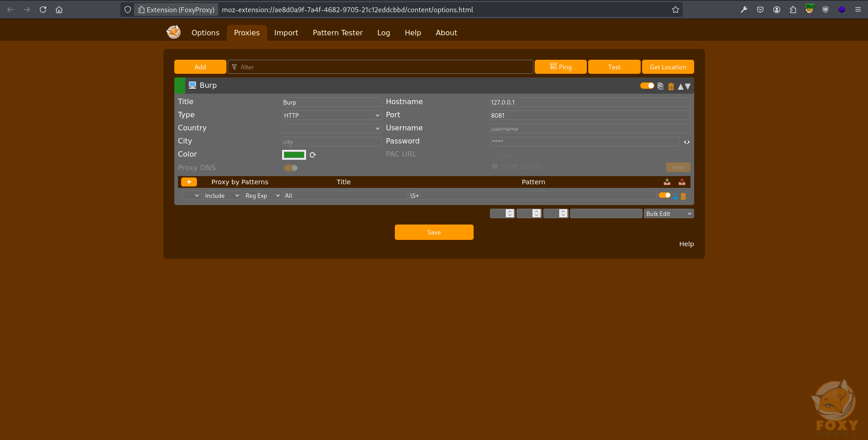The height and width of the screenshot is (440, 868).
Task: Click the second numeric stepper left of Bulk Edit
Action: 529,213
